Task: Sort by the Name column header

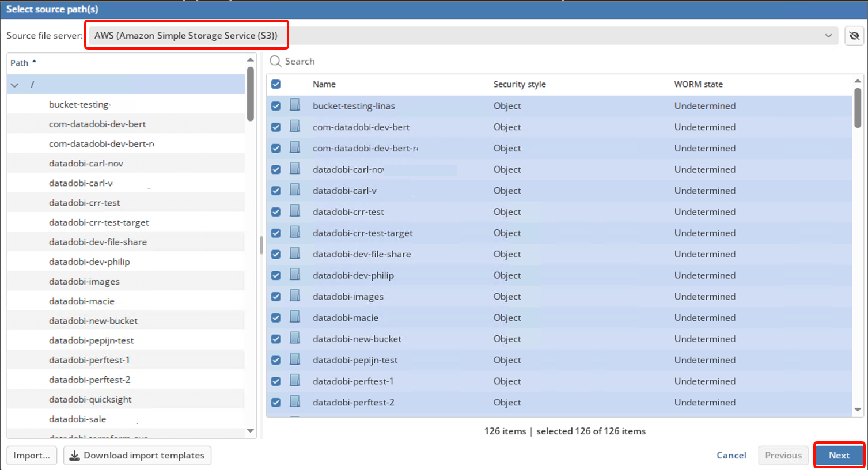Action: [x=324, y=84]
